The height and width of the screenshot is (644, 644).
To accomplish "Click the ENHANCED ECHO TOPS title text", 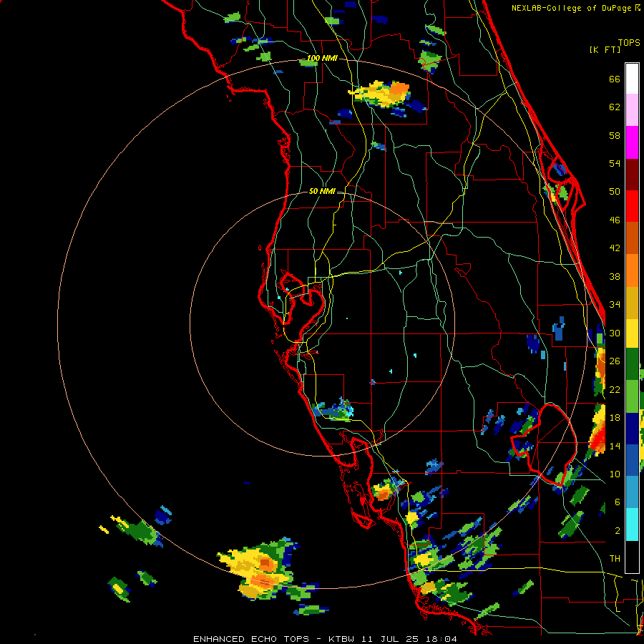I will point(251,639).
